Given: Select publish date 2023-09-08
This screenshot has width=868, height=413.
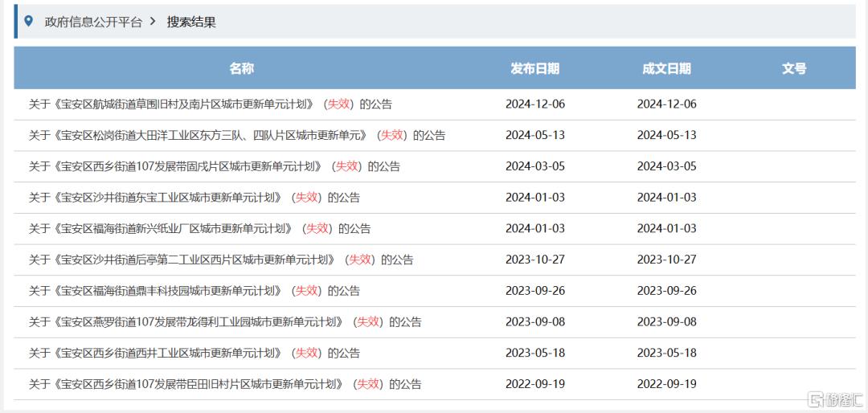Looking at the screenshot, I should 535,321.
